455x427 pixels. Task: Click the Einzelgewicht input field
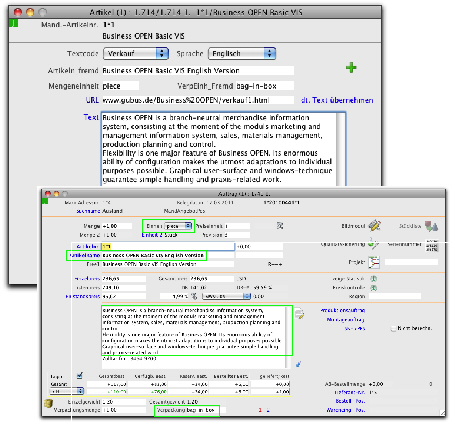click(124, 402)
